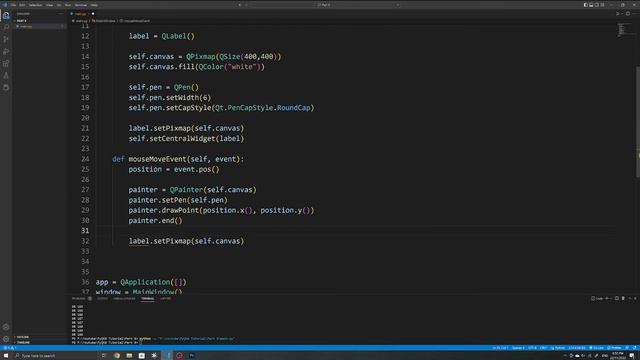Click the Run Python file play button
This screenshot has width=640, height=360.
tap(617, 13)
